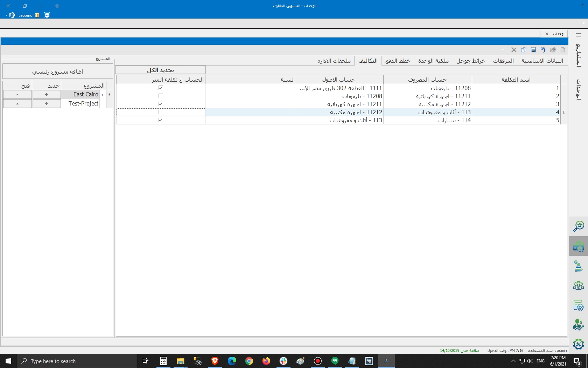
Task: Switch to the البيانات الاساسية tab
Action: coord(542,61)
